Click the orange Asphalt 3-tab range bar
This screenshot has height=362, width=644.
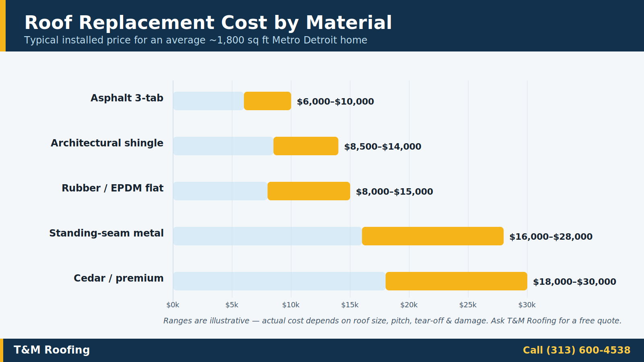[268, 101]
